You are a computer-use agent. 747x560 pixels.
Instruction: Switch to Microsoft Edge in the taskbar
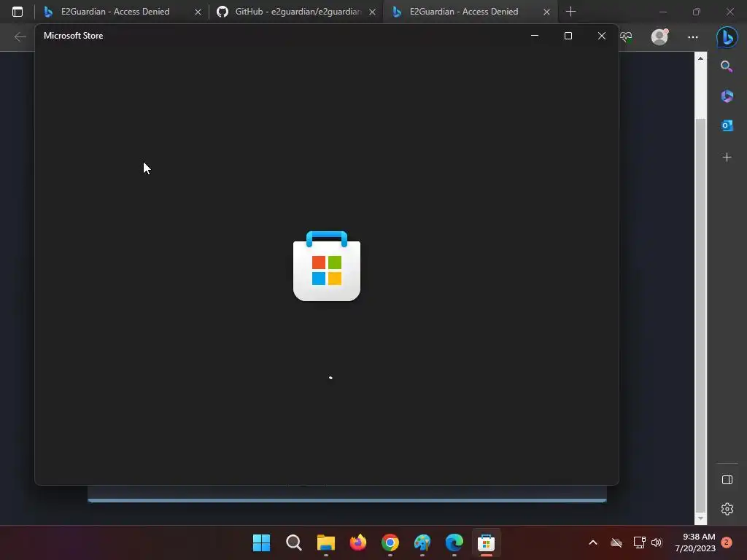454,542
